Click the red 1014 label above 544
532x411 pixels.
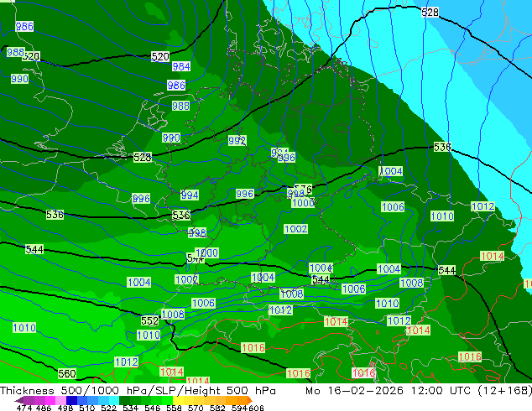click(492, 256)
